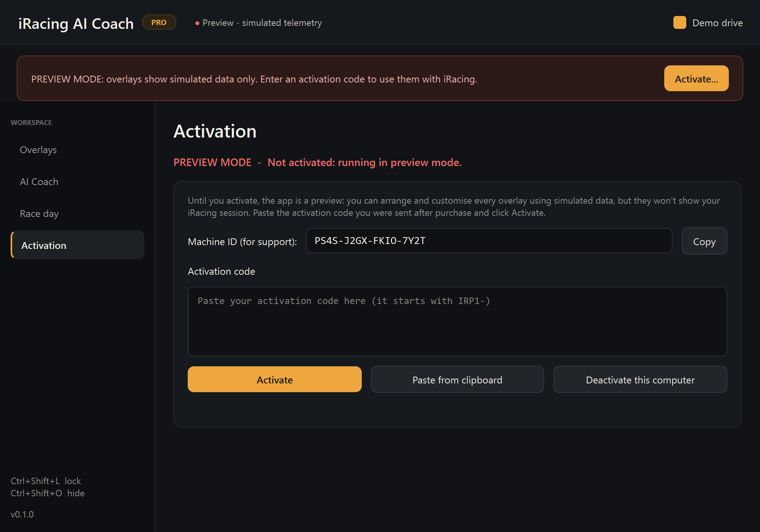Viewport: 760px width, 532px height.
Task: Click the iRacing AI Coach title
Action: (x=76, y=24)
